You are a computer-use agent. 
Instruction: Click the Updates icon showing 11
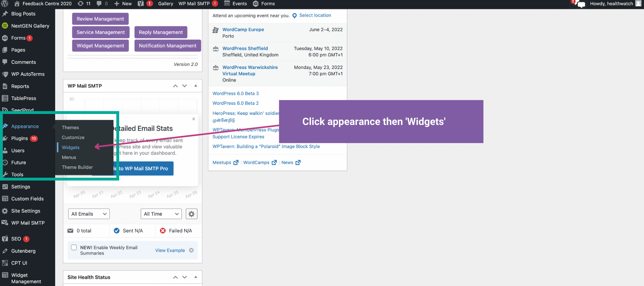[80, 4]
